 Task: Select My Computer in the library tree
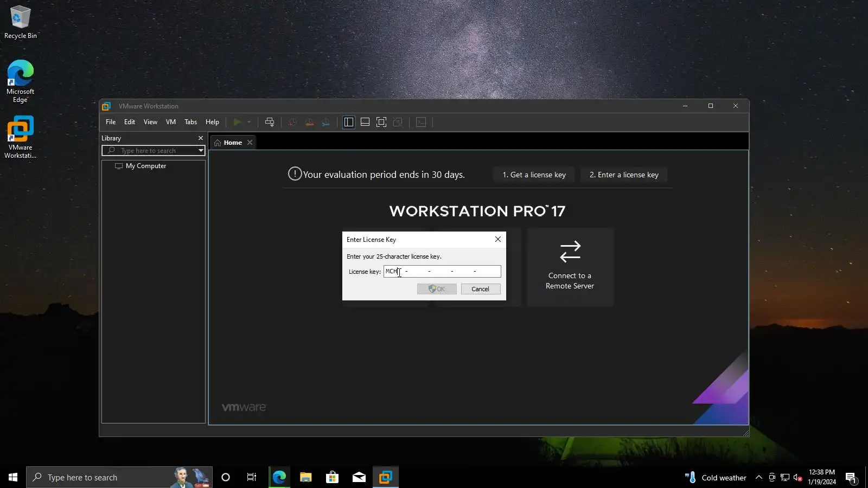click(x=141, y=166)
